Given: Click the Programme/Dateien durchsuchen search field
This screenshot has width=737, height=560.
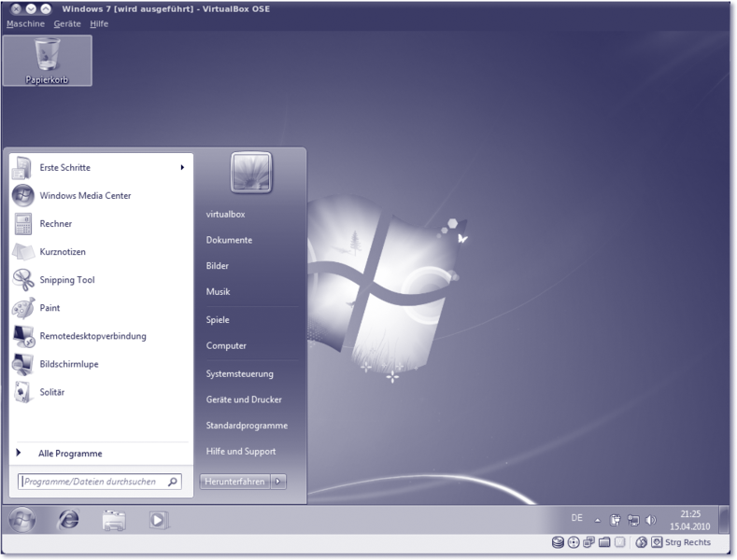Looking at the screenshot, I should tap(93, 483).
